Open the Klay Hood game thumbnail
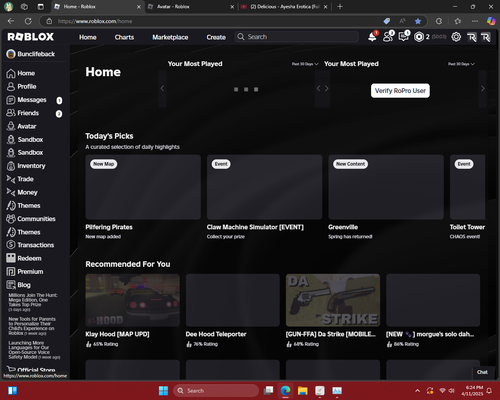The image size is (500, 400). click(133, 300)
